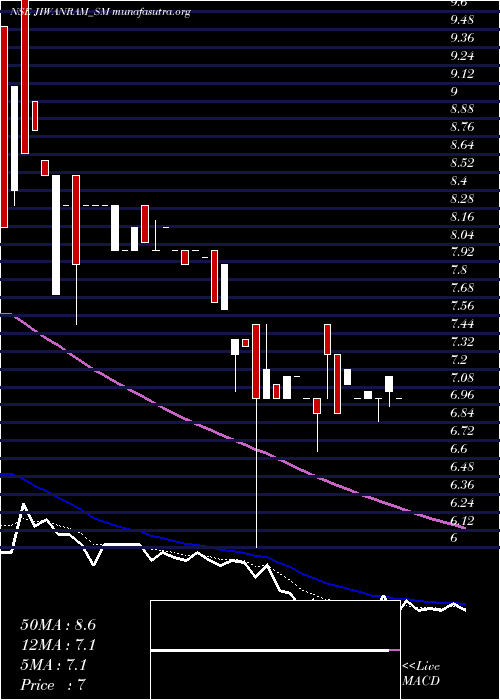Viewport: 500px width, 700px height.
Task: Click the 8.76 price axis label
Action: pyautogui.click(x=462, y=127)
